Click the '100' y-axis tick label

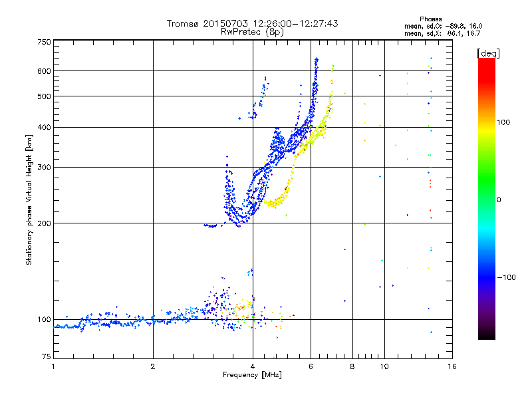pos(45,320)
